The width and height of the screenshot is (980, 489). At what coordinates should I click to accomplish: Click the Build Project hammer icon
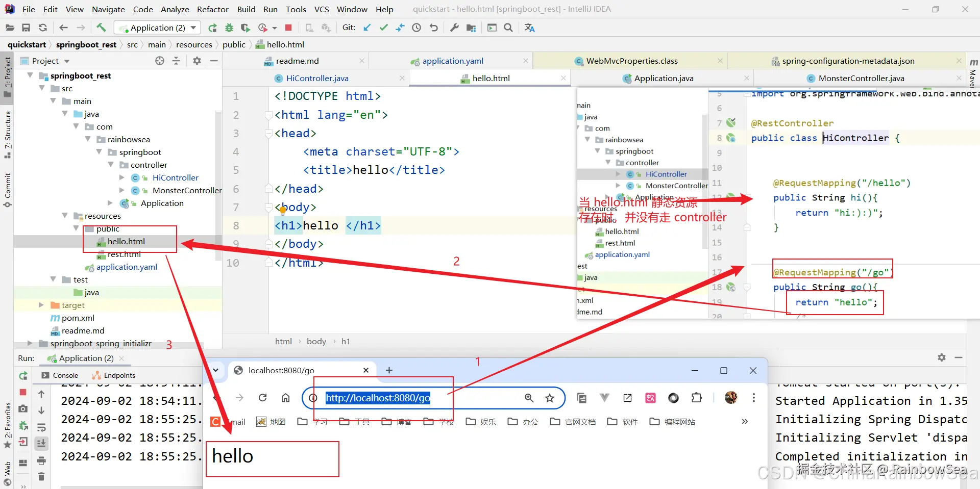(101, 28)
